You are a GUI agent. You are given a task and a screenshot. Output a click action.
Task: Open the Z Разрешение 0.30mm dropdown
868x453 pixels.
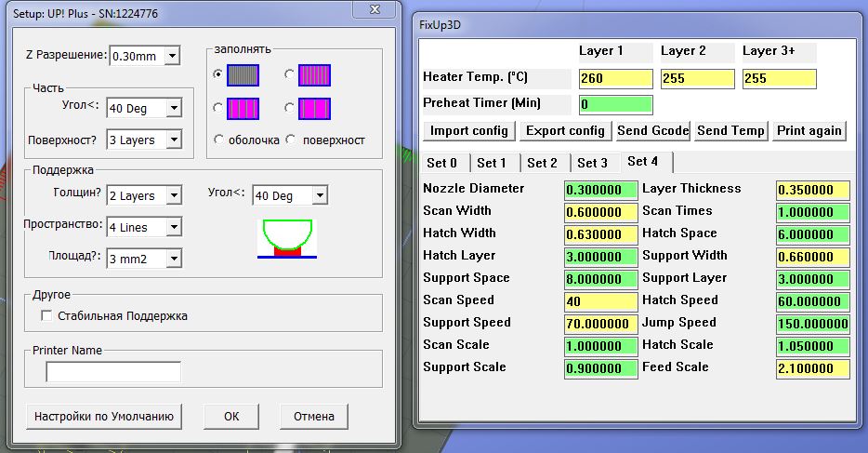(172, 56)
